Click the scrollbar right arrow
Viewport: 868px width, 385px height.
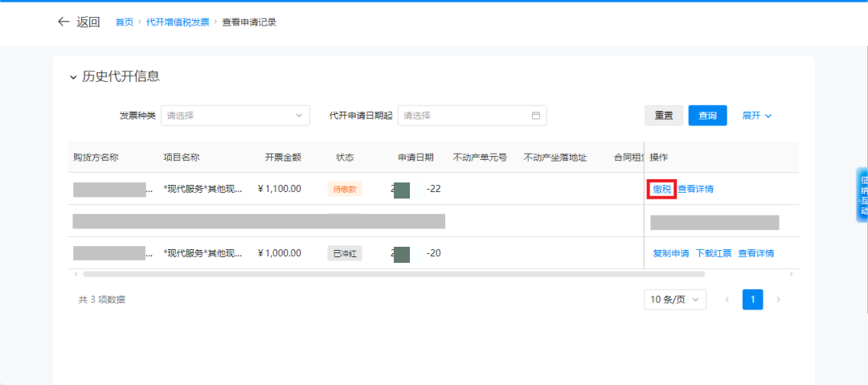(792, 274)
